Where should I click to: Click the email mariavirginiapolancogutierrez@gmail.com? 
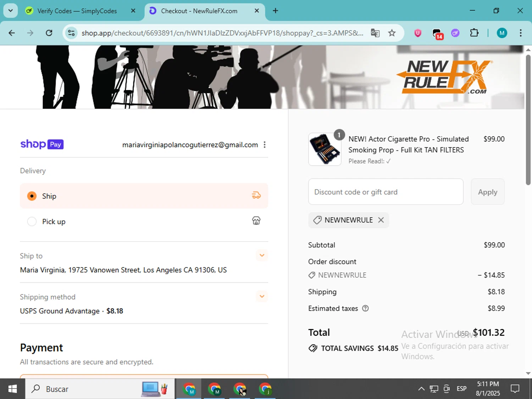pyautogui.click(x=190, y=145)
